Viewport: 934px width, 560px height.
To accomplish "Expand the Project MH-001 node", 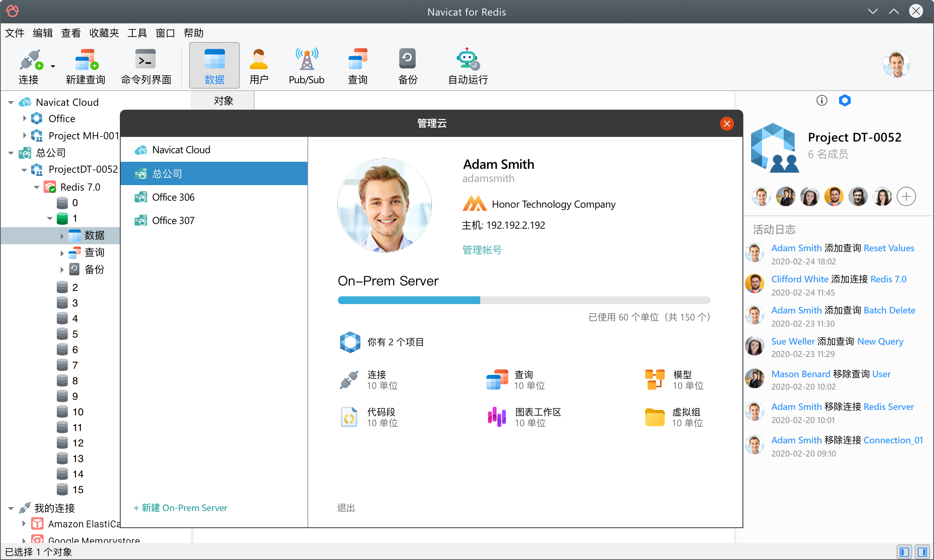I will (25, 135).
